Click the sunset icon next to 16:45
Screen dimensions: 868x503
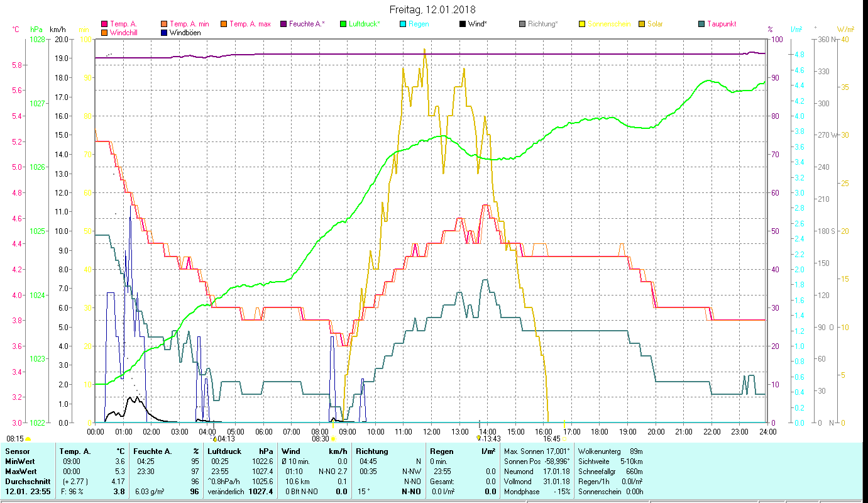click(x=564, y=439)
